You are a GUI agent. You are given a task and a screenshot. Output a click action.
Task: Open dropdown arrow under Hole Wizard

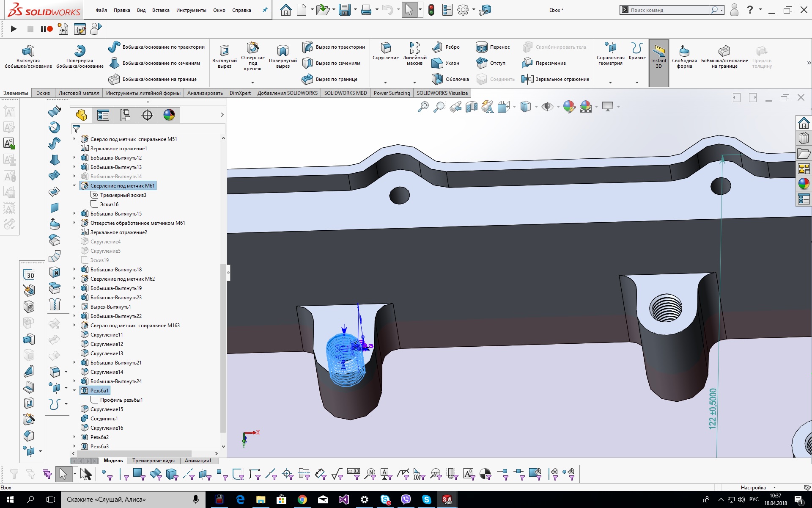[x=253, y=82]
